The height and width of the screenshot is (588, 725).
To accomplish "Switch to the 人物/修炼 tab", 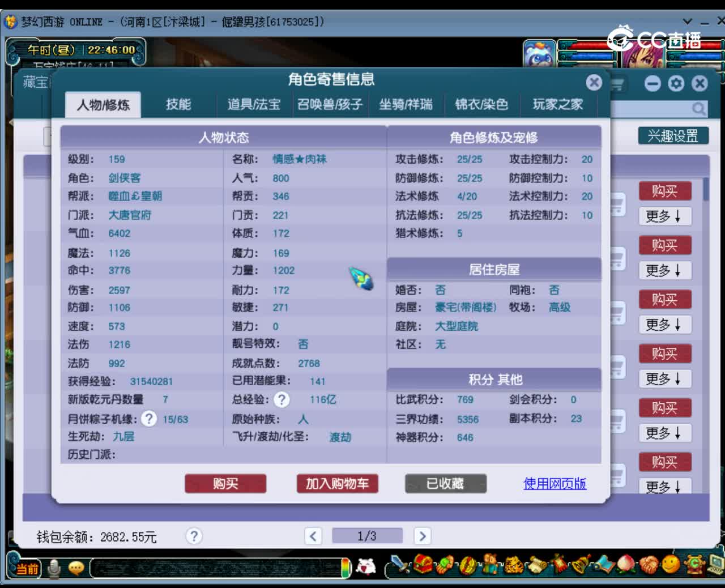I will point(103,105).
